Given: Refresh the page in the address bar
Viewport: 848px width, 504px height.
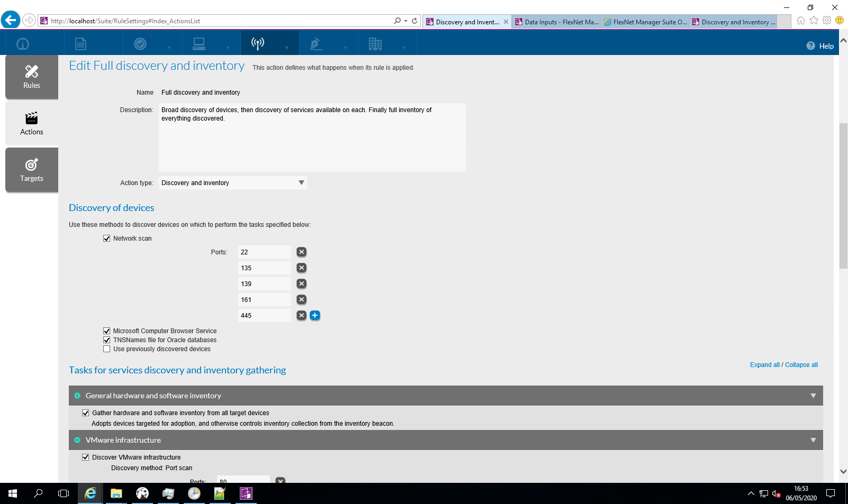Looking at the screenshot, I should 414,21.
